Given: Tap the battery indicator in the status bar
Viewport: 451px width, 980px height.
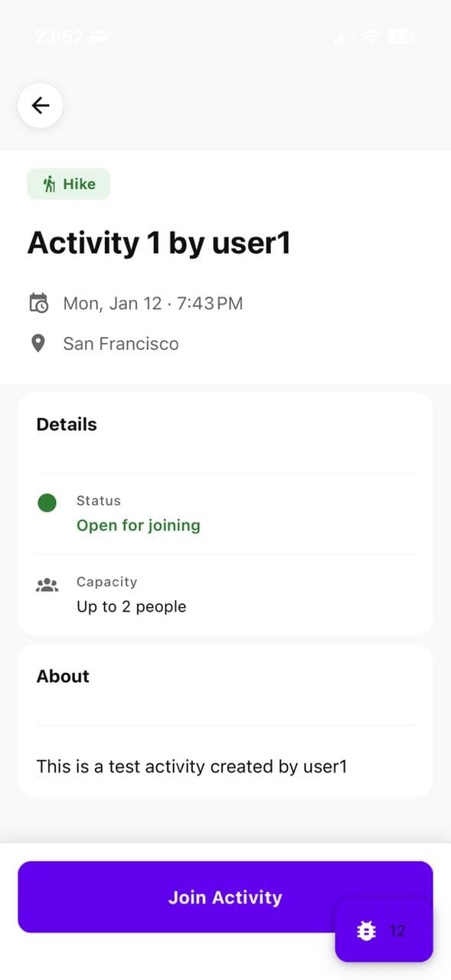Looking at the screenshot, I should tap(401, 36).
